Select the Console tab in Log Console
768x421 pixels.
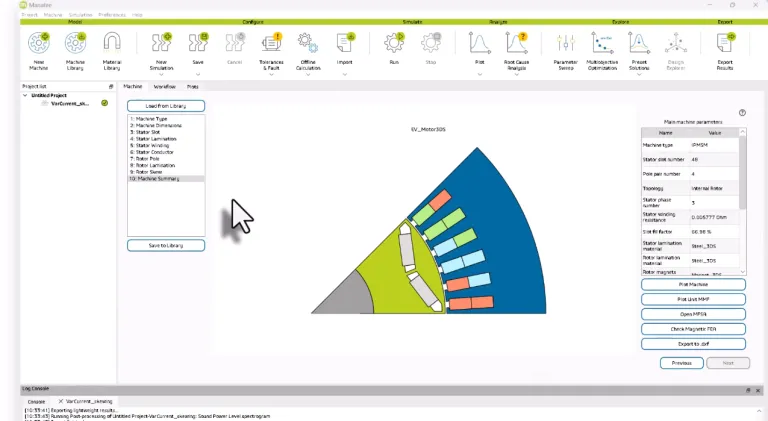[x=36, y=401]
